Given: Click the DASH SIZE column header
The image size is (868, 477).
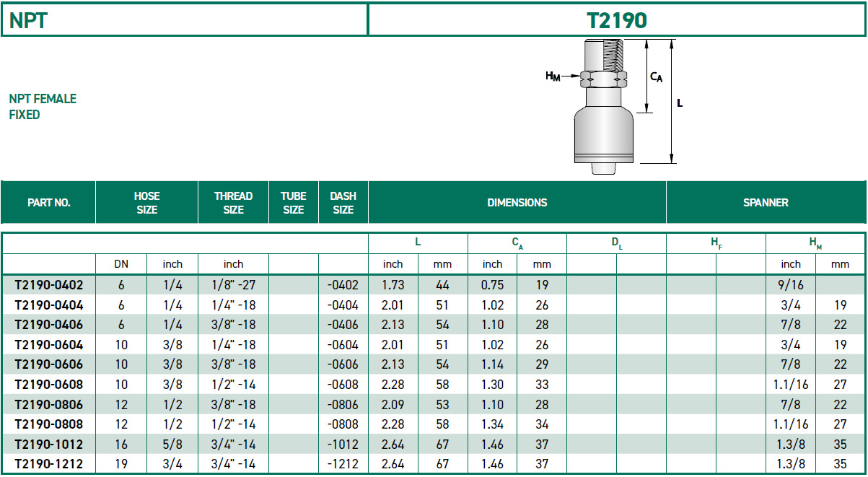Looking at the screenshot, I should [343, 203].
